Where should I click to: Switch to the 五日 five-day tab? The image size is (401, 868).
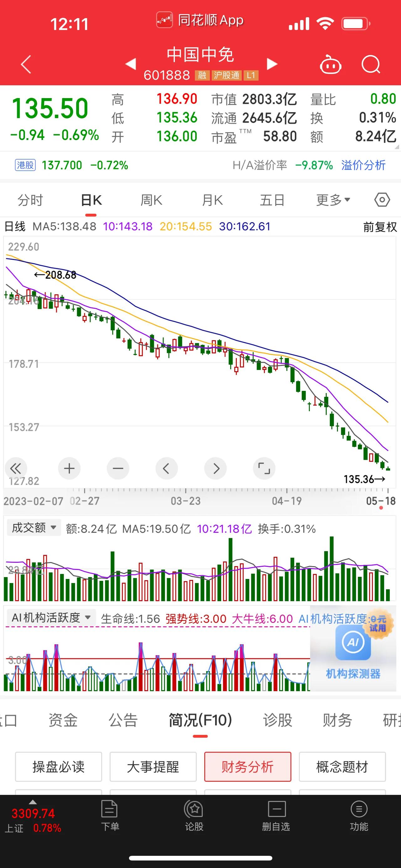(x=272, y=200)
